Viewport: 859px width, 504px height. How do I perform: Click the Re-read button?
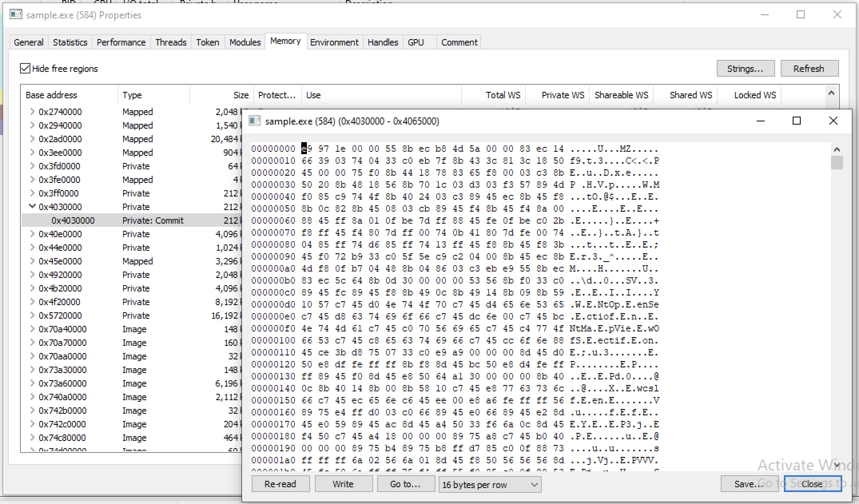click(x=280, y=484)
